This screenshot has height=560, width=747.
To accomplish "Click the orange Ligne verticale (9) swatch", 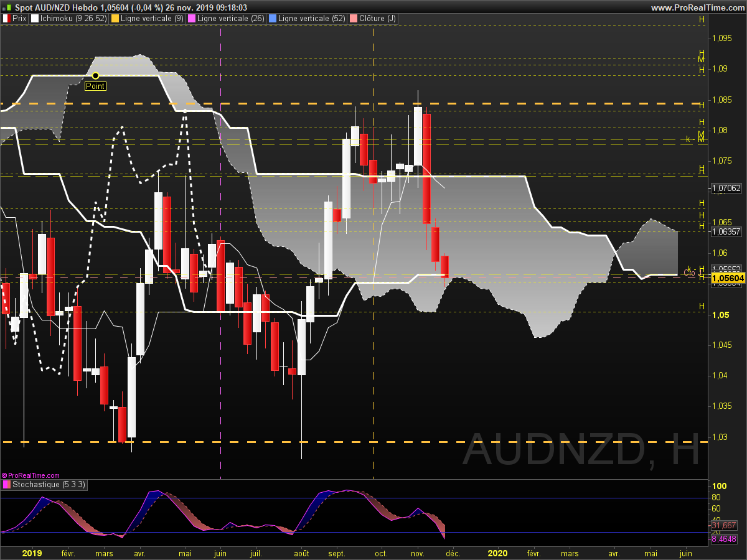I will [115, 19].
